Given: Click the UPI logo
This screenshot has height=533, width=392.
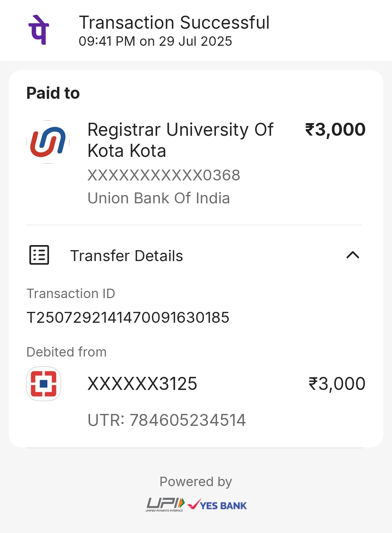Looking at the screenshot, I should (166, 504).
